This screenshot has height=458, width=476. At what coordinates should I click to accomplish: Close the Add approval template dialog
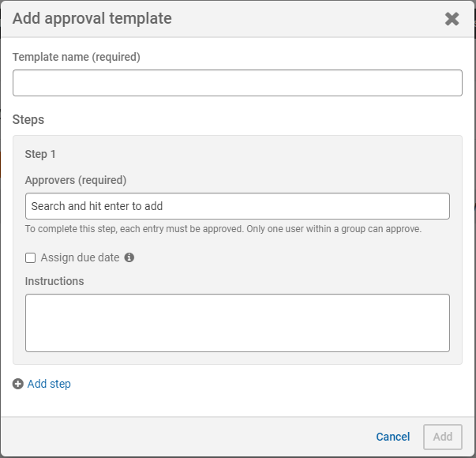(x=452, y=19)
